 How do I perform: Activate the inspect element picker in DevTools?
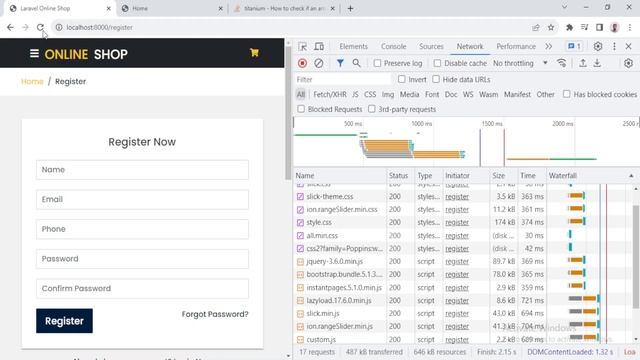click(302, 47)
